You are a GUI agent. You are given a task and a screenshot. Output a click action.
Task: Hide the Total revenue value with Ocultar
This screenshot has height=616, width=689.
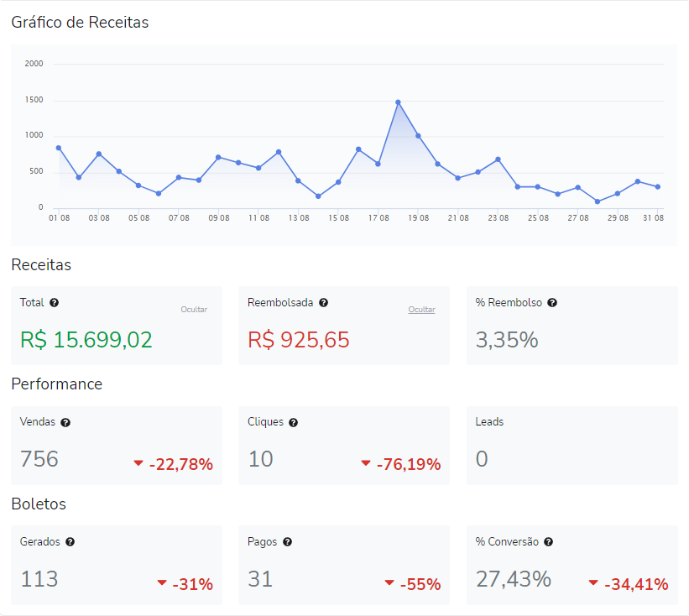coord(194,310)
